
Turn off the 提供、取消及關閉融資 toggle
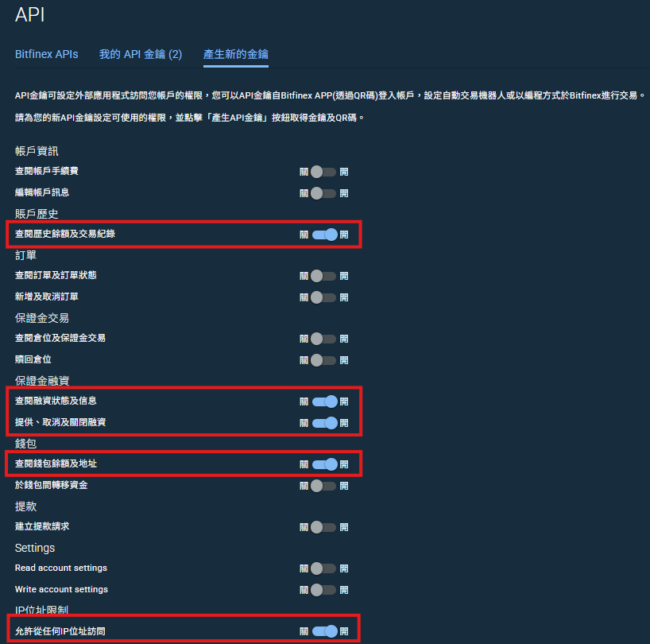click(x=324, y=423)
